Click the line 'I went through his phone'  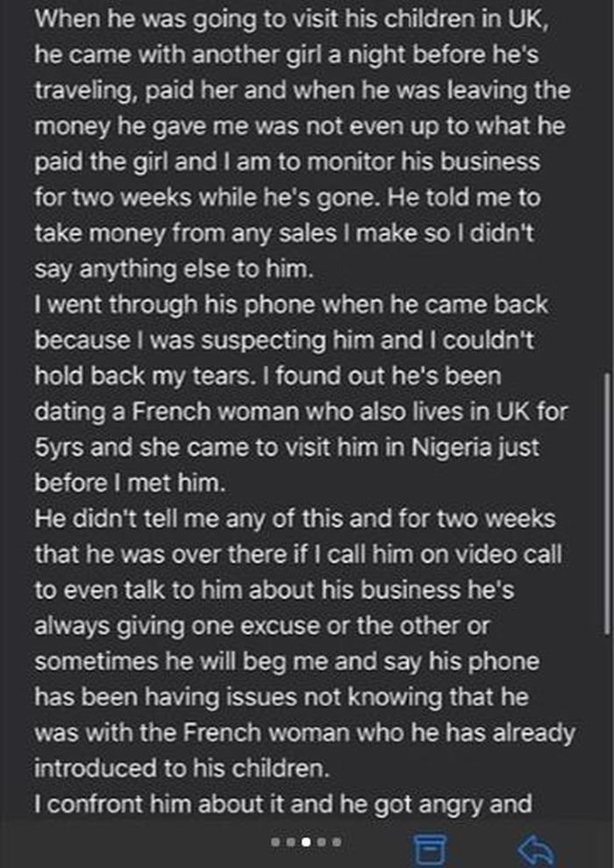point(291,305)
